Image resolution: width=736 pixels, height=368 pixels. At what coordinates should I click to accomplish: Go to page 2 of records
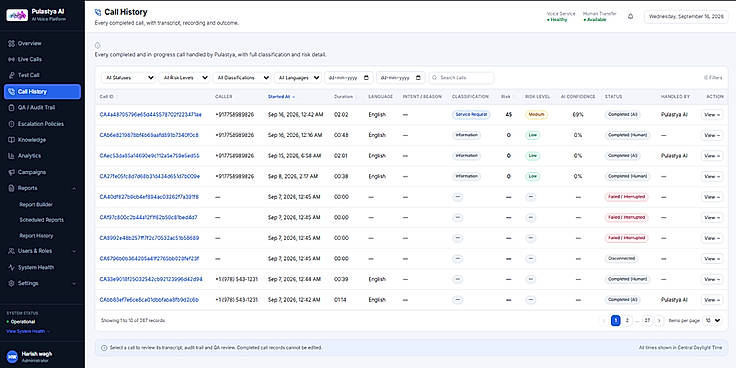click(x=627, y=321)
